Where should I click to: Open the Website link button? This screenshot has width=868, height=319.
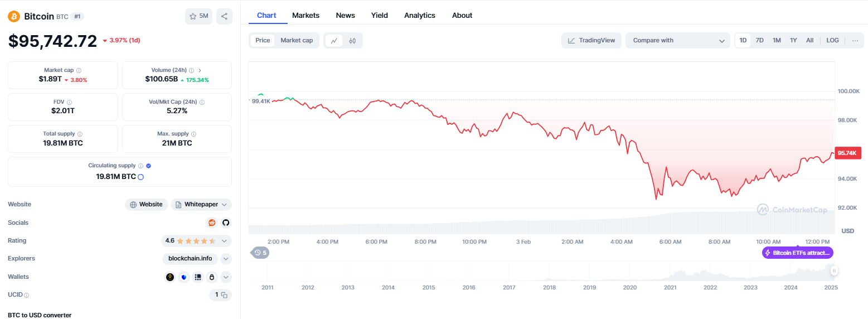click(x=146, y=205)
